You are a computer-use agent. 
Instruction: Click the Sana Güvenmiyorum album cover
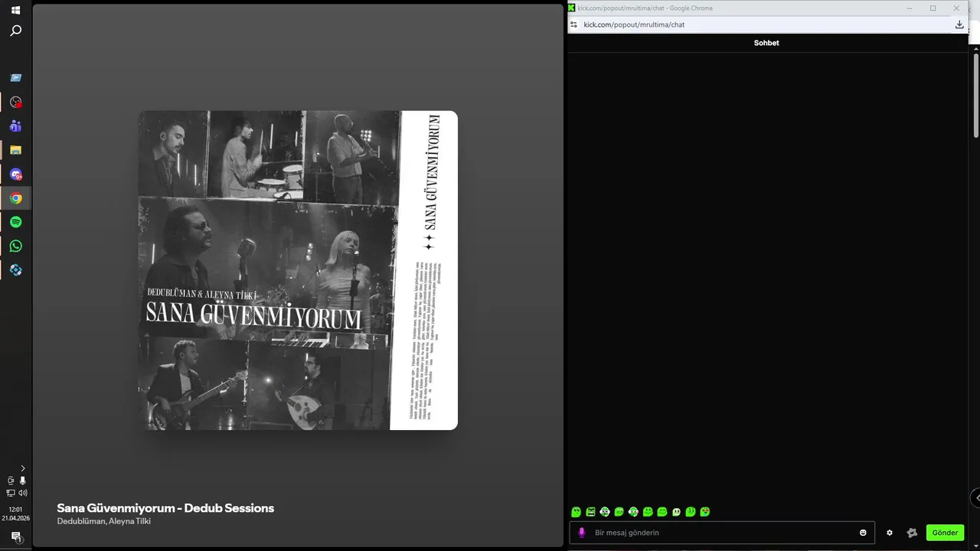point(298,270)
